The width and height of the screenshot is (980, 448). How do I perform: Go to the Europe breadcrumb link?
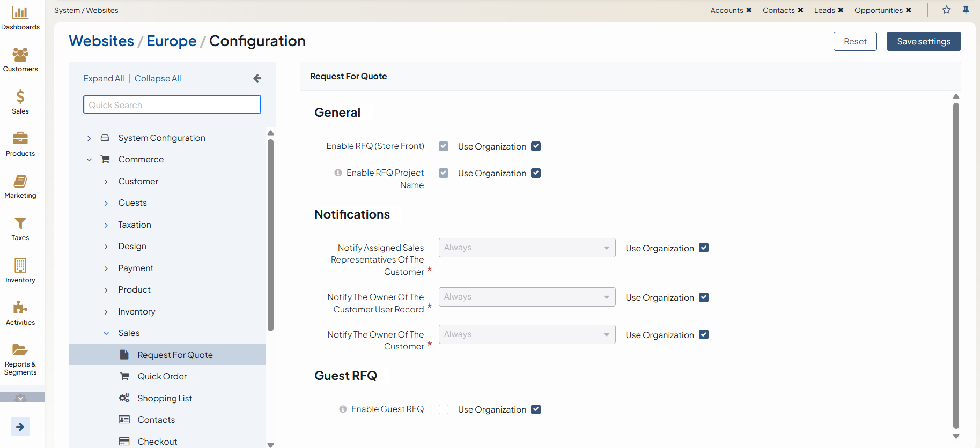[x=172, y=41]
